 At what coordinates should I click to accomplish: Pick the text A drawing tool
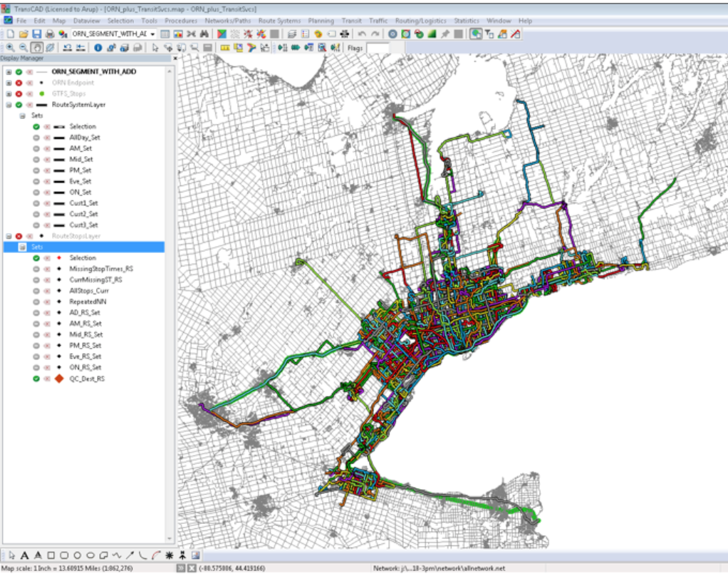coord(25,555)
